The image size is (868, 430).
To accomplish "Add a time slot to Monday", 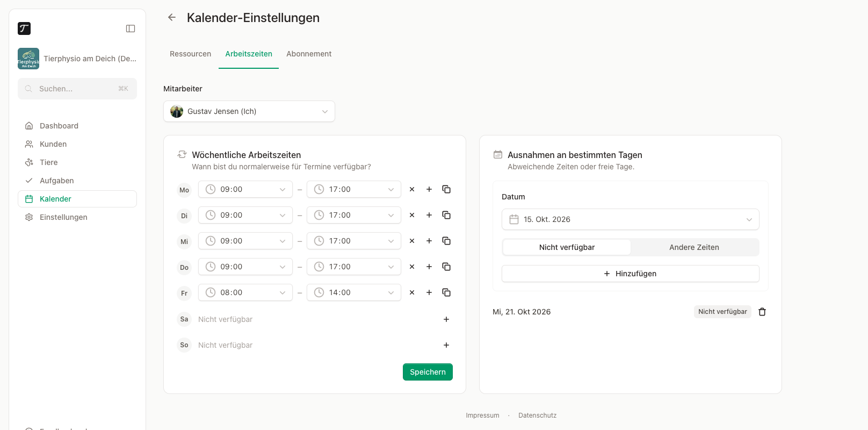I will 429,189.
